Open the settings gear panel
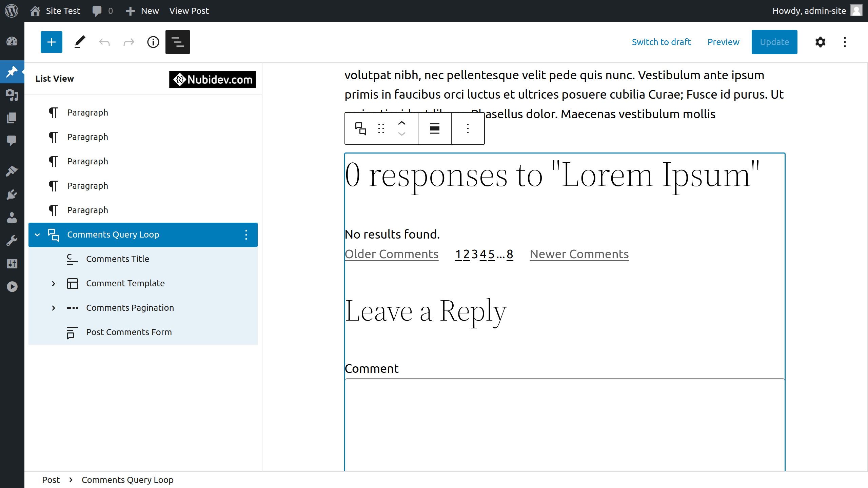Image resolution: width=868 pixels, height=488 pixels. (x=820, y=42)
